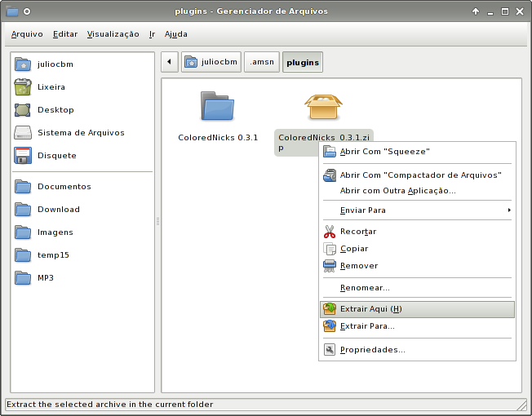Click the Documentos label in sidebar
This screenshot has width=532, height=416.
64,187
